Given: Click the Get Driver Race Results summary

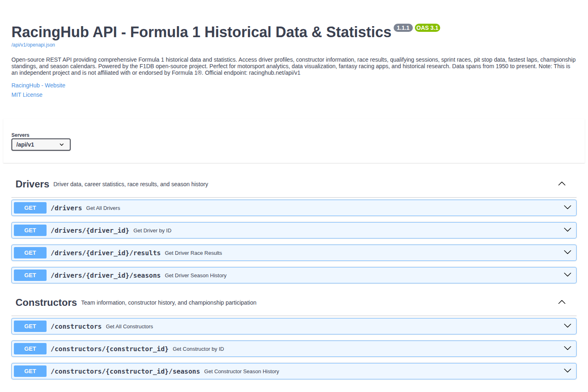Looking at the screenshot, I should 194,253.
